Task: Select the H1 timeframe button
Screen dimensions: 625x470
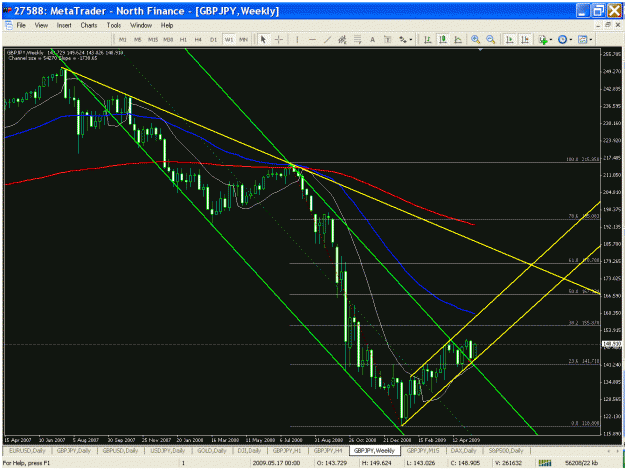Action: click(183, 39)
